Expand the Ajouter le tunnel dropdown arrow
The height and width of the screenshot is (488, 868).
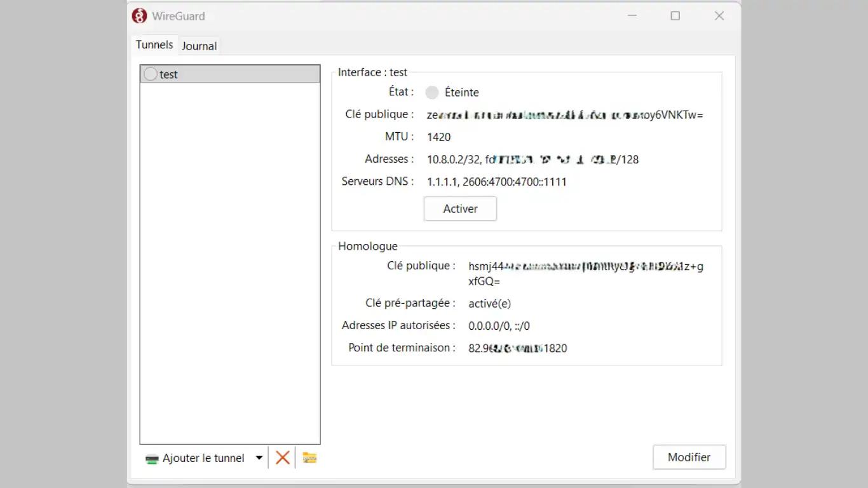pyautogui.click(x=259, y=457)
